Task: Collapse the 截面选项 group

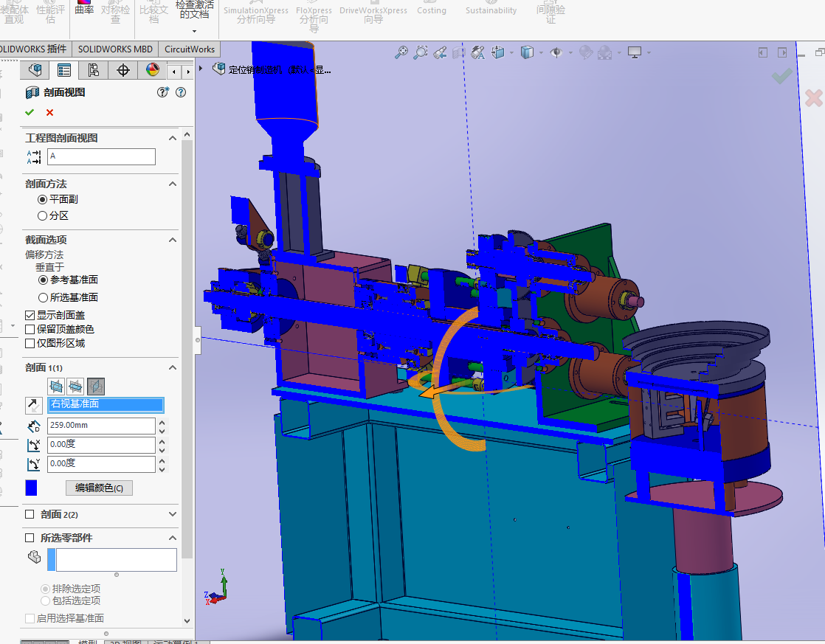Action: tap(173, 240)
